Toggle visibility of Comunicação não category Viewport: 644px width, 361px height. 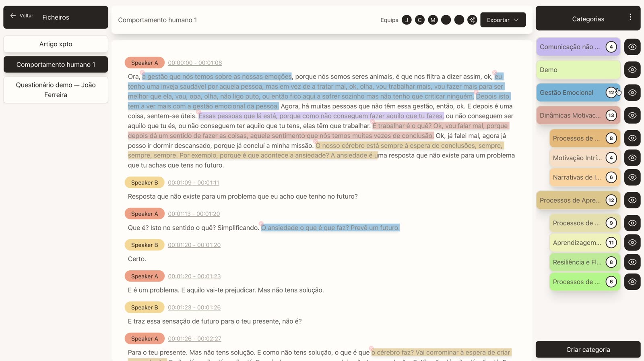tap(632, 47)
